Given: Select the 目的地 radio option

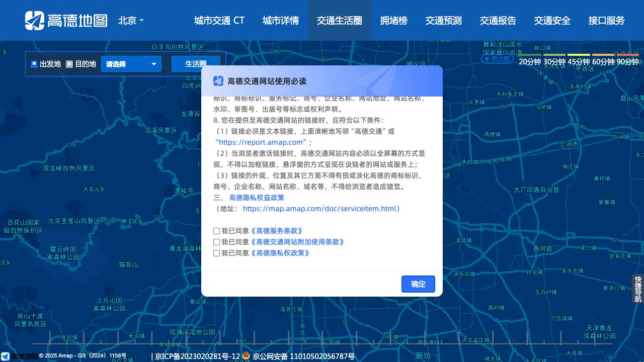Looking at the screenshot, I should (x=69, y=64).
